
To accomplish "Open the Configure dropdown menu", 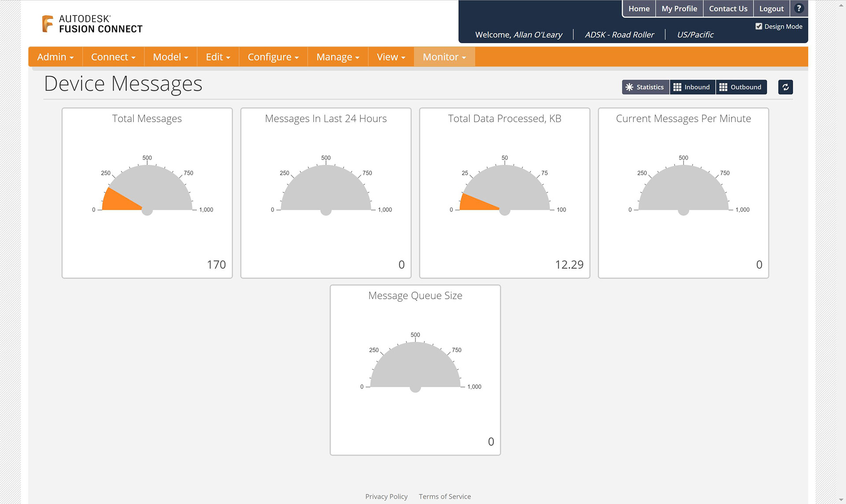I will point(273,57).
